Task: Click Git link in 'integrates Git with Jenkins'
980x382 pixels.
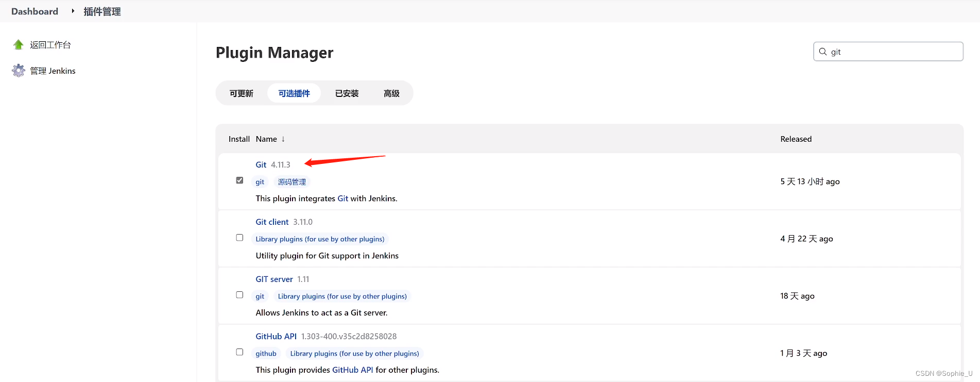Action: point(343,198)
